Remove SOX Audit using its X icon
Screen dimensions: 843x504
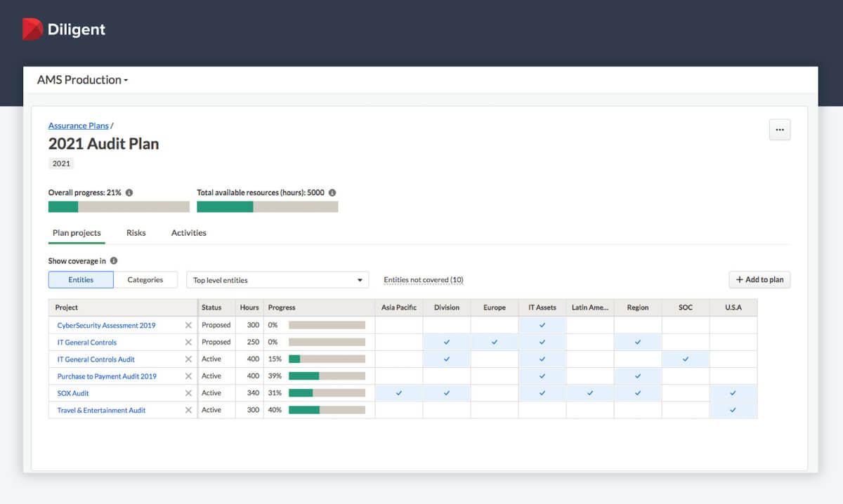[188, 392]
